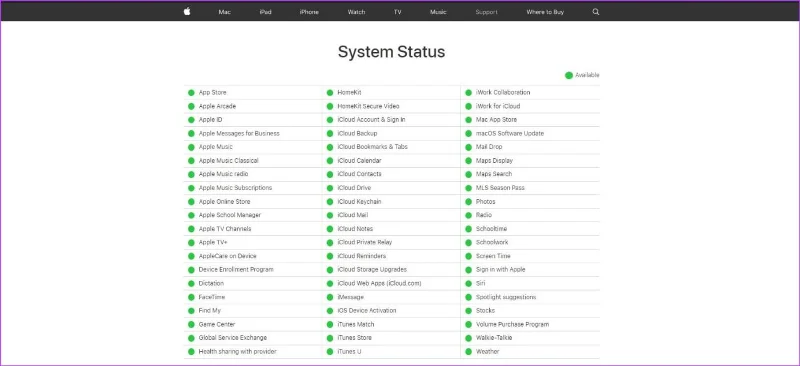The height and width of the screenshot is (366, 800).
Task: Select the Device Enrollment Program entry
Action: coord(236,270)
